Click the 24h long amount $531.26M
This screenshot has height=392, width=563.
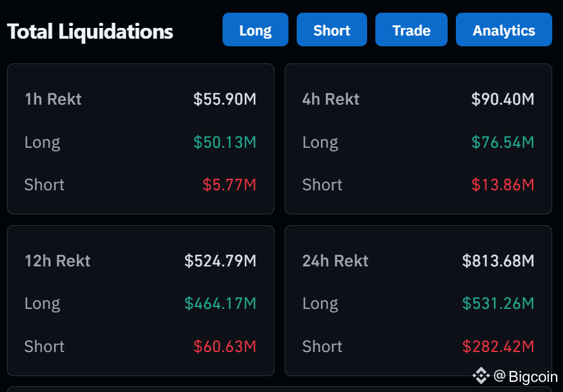pyautogui.click(x=498, y=303)
